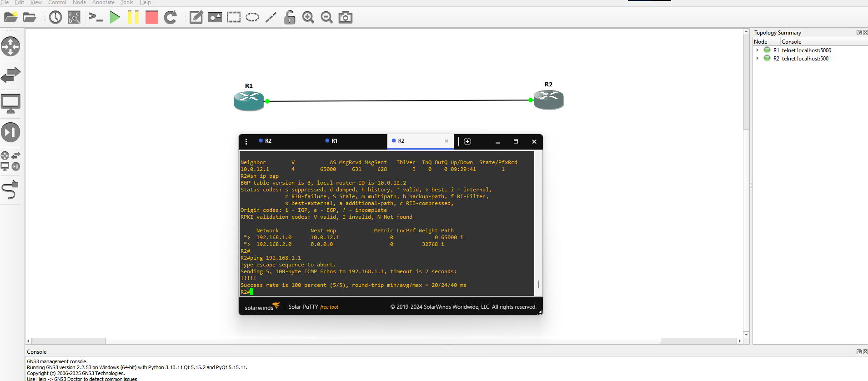Select the Add a link cable tool
This screenshot has height=381, width=868.
[10, 190]
